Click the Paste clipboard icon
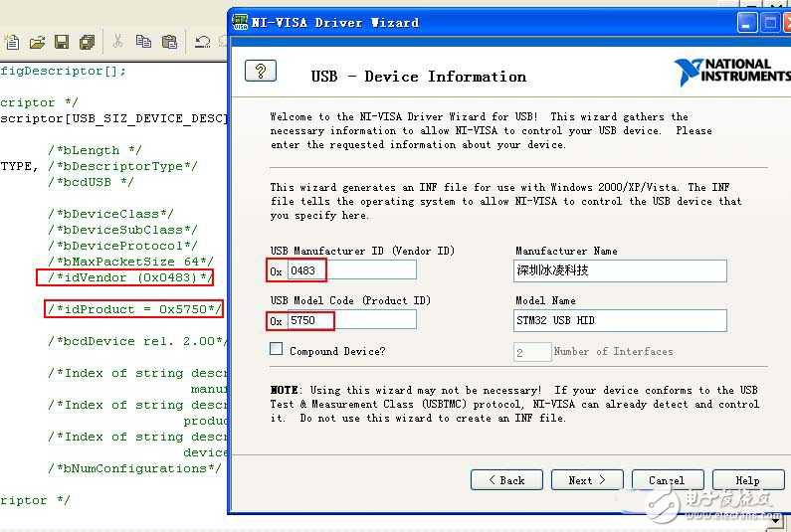 (169, 42)
